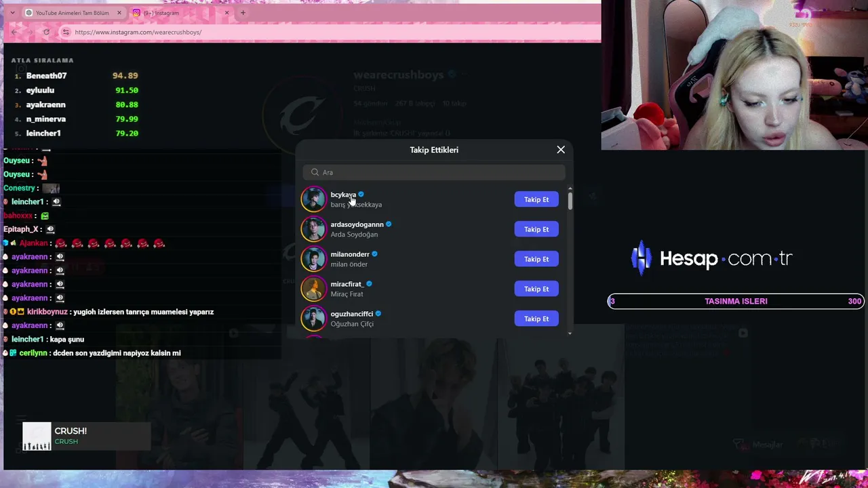The image size is (868, 488).
Task: Click the CRUSH! song title text
Action: 71,431
